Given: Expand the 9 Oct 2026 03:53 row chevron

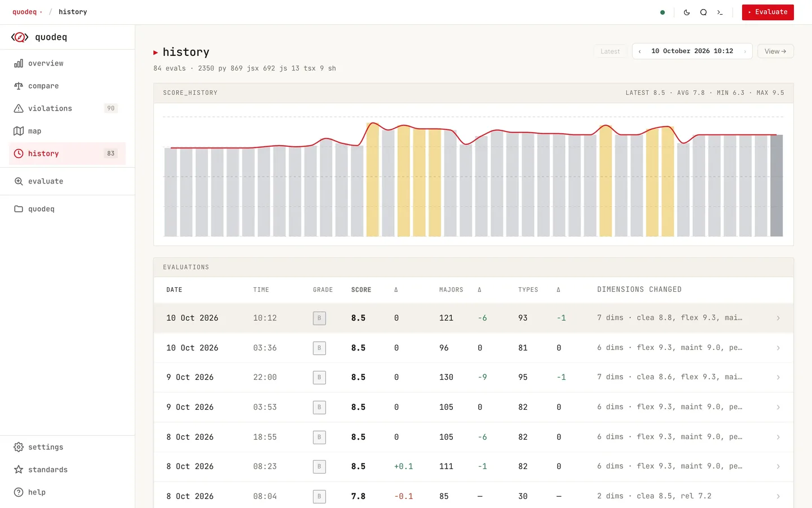Looking at the screenshot, I should tap(778, 407).
